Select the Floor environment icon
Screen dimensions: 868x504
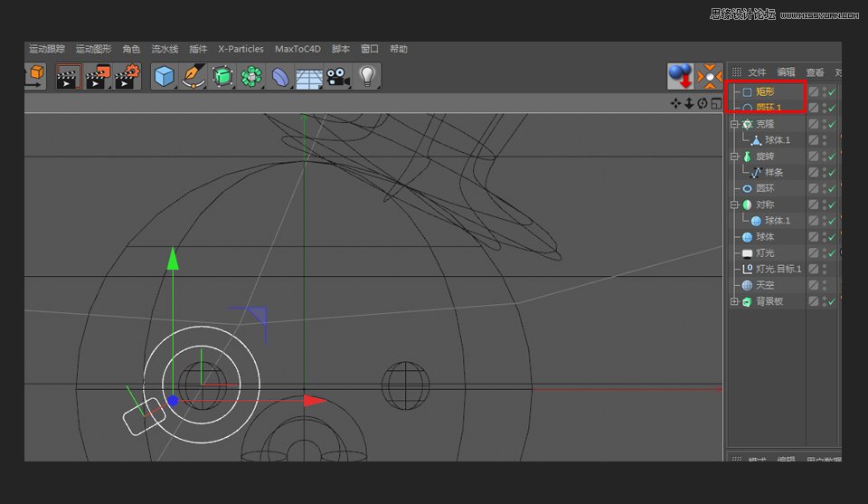(309, 78)
